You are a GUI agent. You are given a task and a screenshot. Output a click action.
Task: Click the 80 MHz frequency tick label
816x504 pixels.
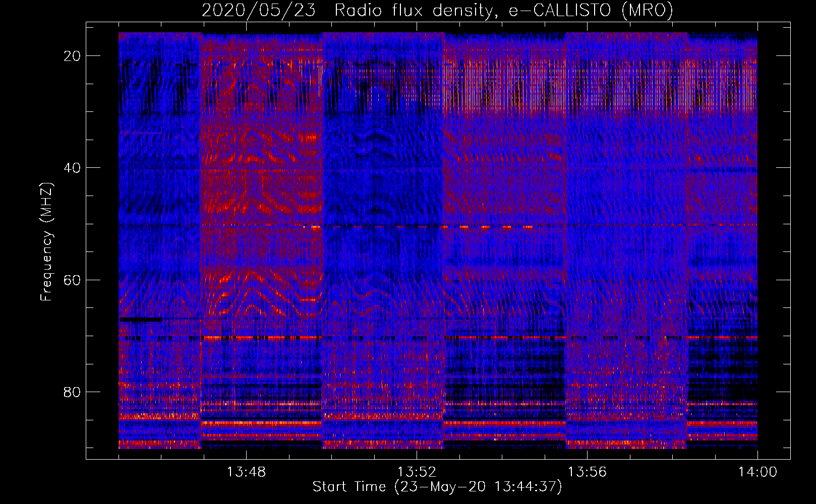tap(72, 392)
